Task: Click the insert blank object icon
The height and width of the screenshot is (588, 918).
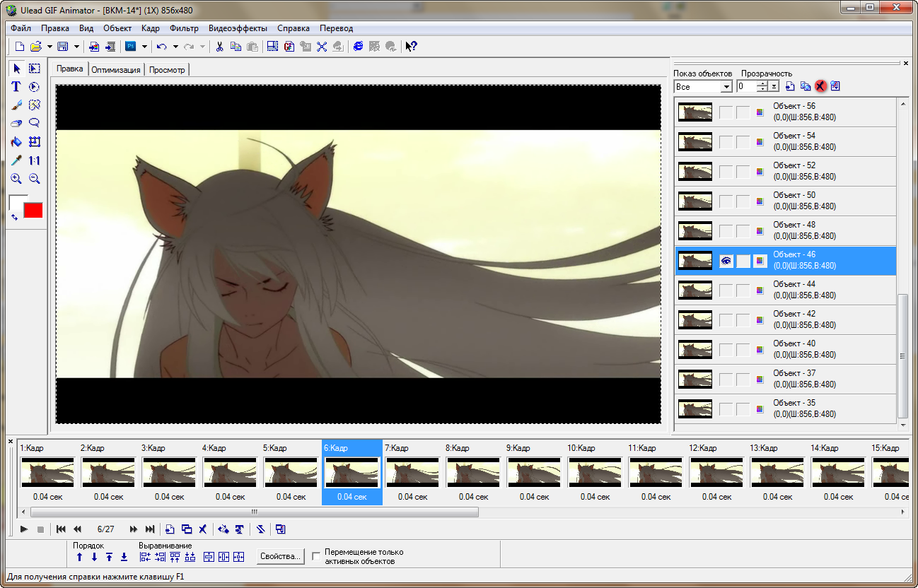Action: pos(790,86)
